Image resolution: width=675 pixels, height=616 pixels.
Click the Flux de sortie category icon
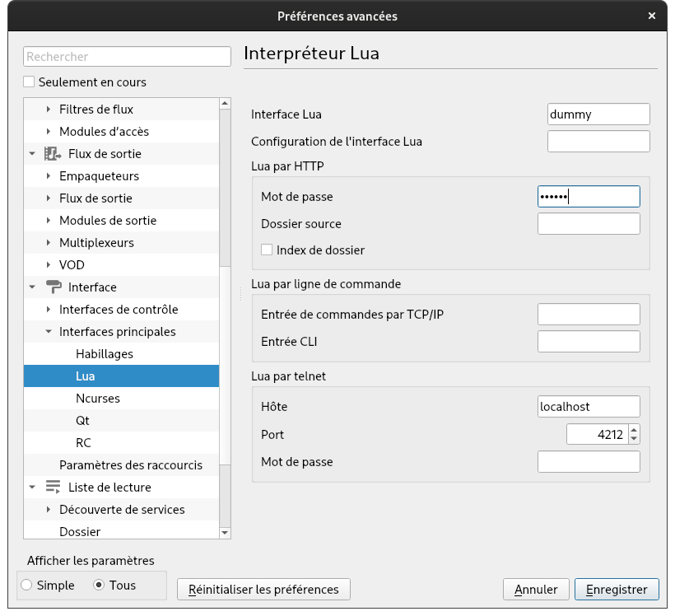[x=53, y=154]
